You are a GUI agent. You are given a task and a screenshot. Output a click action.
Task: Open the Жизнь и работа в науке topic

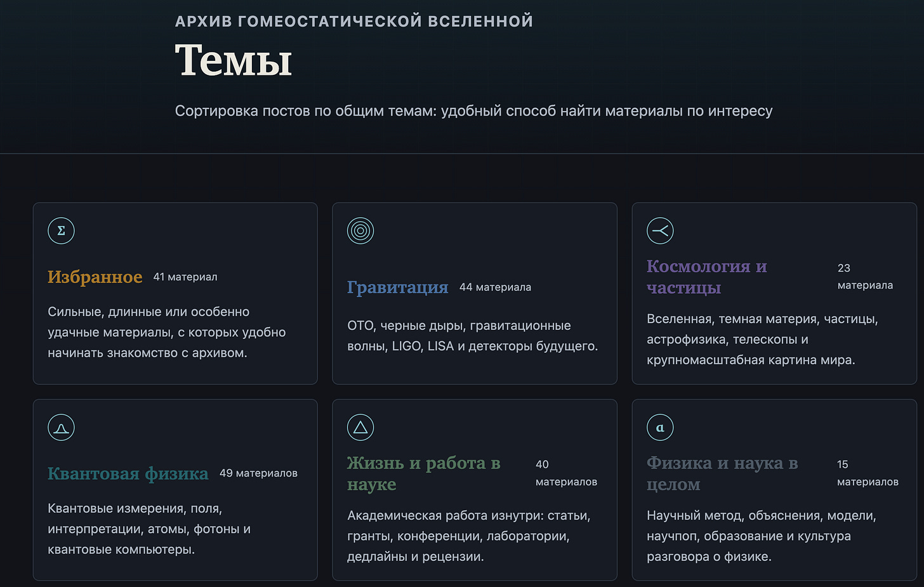pyautogui.click(x=424, y=473)
